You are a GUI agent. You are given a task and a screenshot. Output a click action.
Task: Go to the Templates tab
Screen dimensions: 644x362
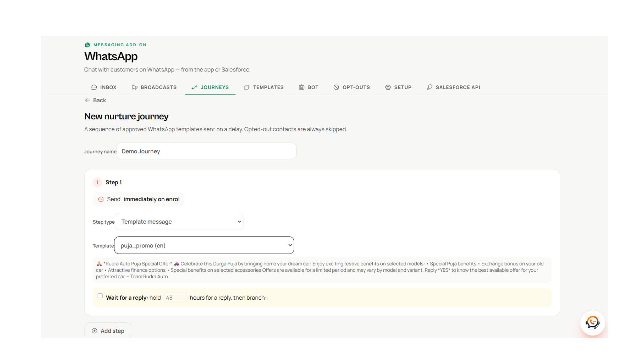(264, 87)
